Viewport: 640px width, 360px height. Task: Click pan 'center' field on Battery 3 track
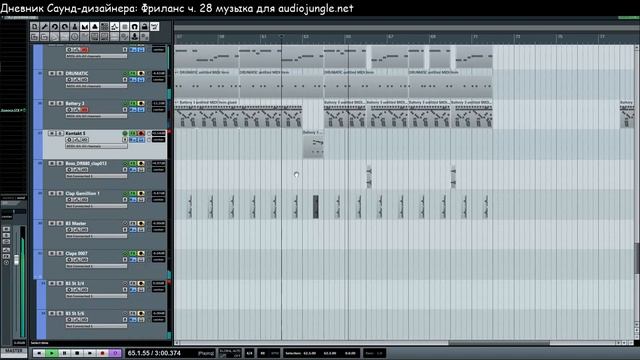(158, 110)
